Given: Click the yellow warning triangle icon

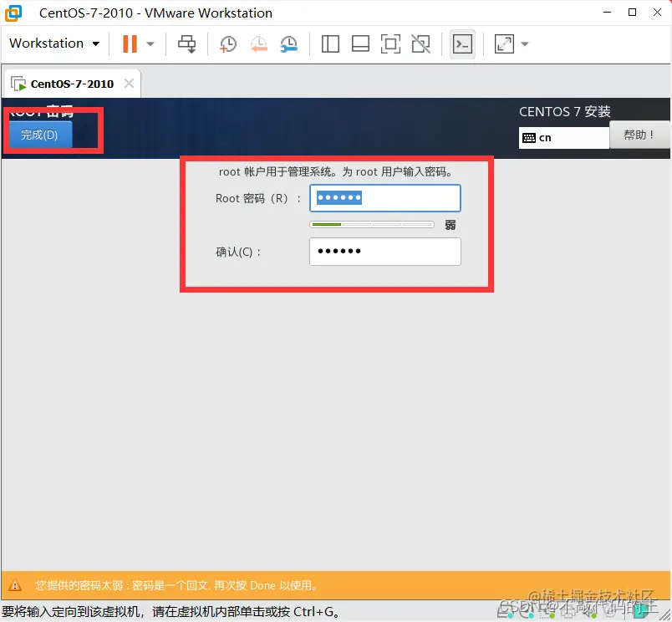Looking at the screenshot, I should tap(15, 584).
